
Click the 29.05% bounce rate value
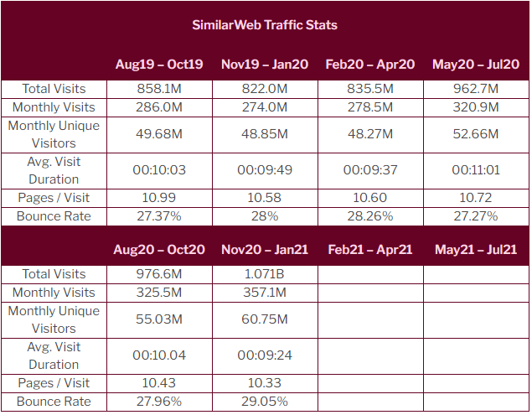[265, 402]
